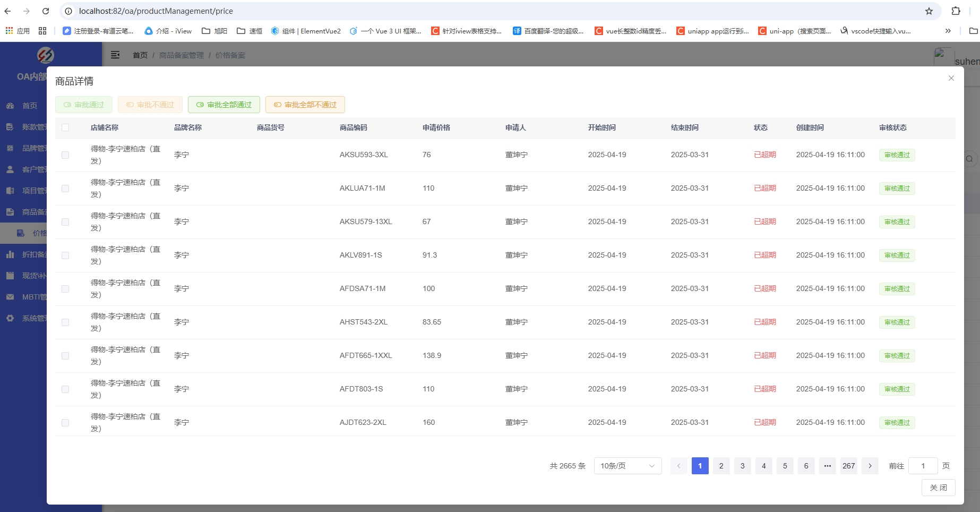The height and width of the screenshot is (512, 980).
Task: Click the 审批全部通过 button
Action: pos(223,105)
